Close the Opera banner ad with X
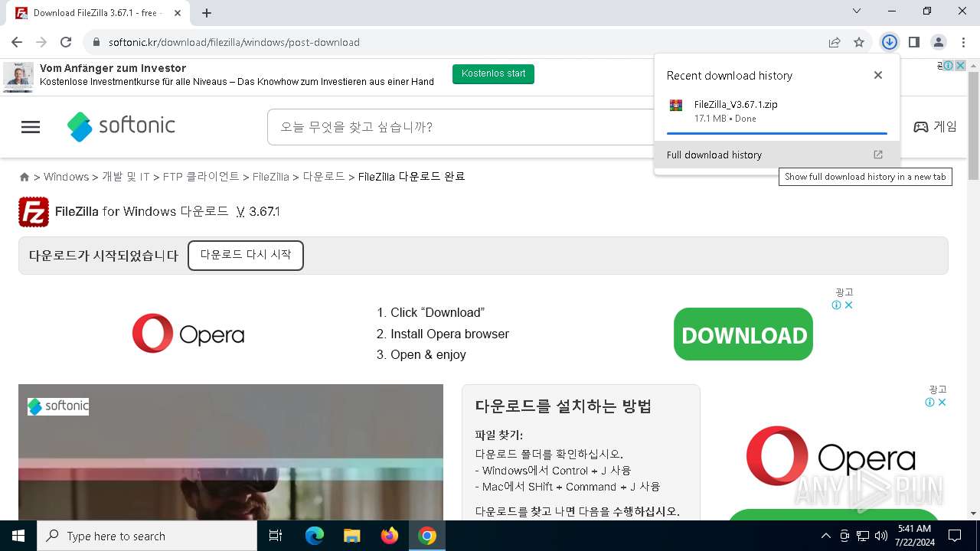The image size is (980, 551). tap(848, 305)
